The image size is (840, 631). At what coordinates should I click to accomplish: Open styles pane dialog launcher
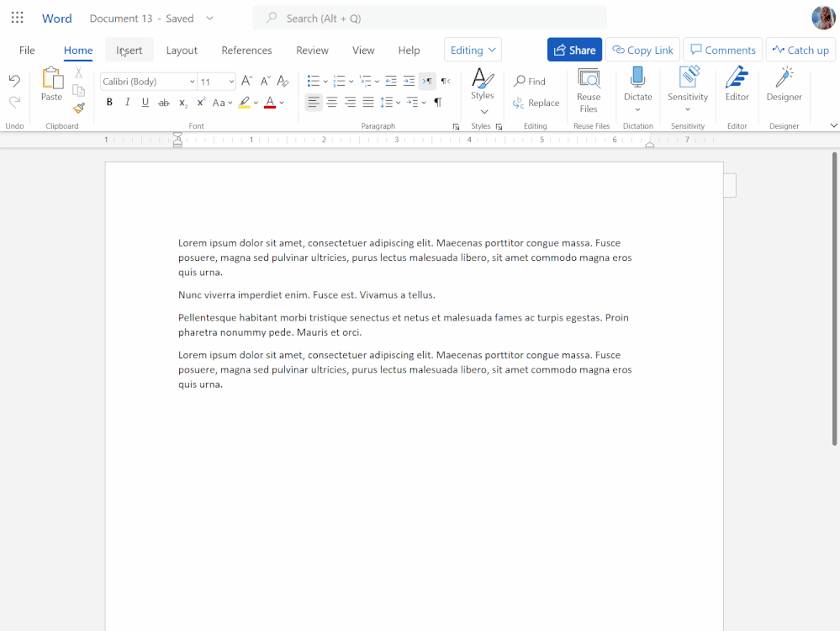pos(499,126)
